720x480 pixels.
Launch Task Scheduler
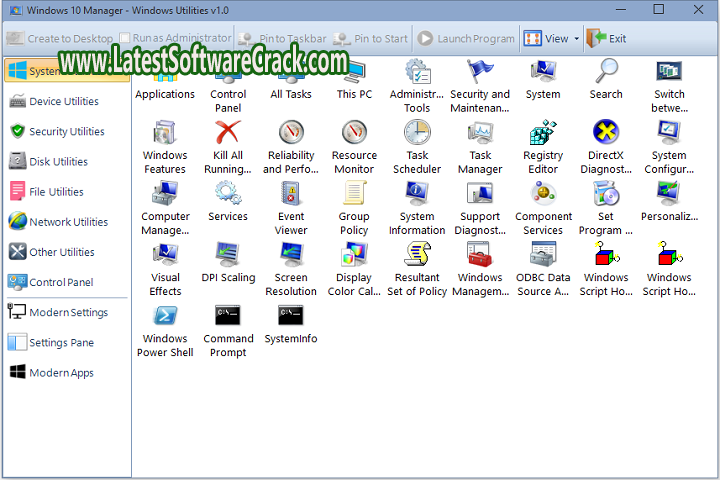(x=417, y=147)
